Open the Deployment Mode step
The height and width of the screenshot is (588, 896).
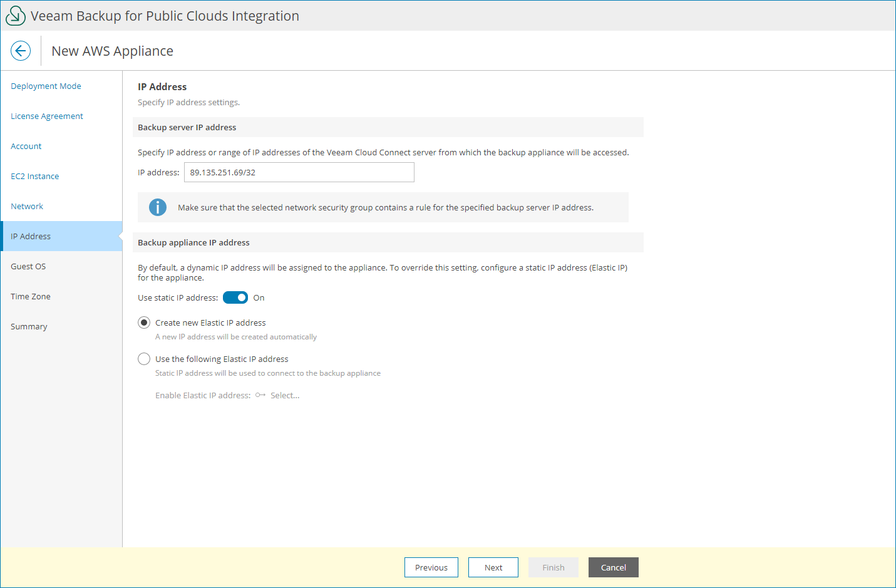pos(46,86)
